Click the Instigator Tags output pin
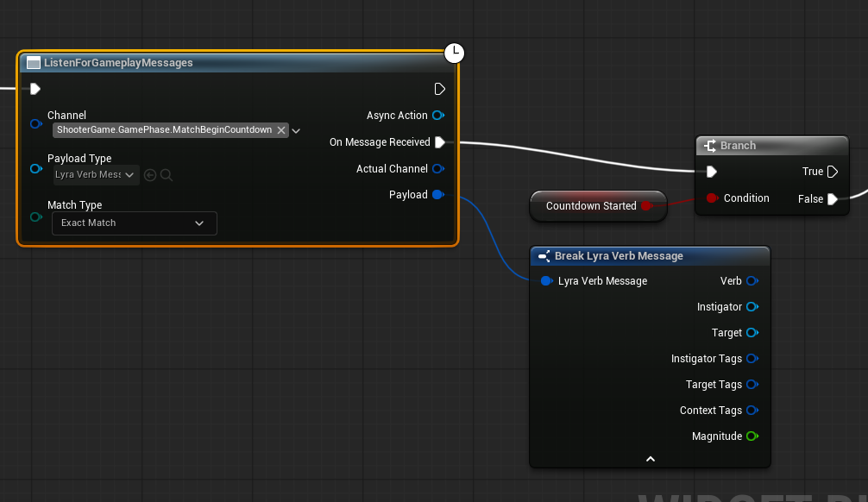The image size is (868, 502). 752,359
